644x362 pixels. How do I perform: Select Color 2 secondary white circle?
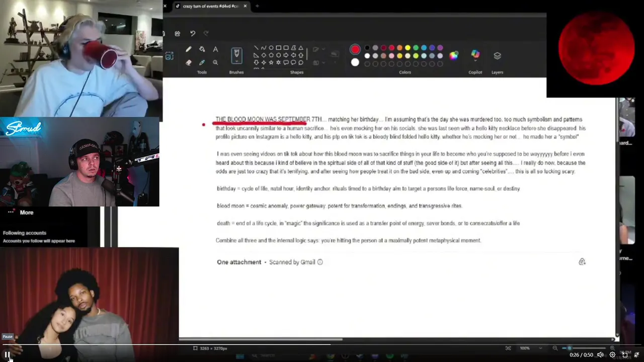[x=355, y=62]
